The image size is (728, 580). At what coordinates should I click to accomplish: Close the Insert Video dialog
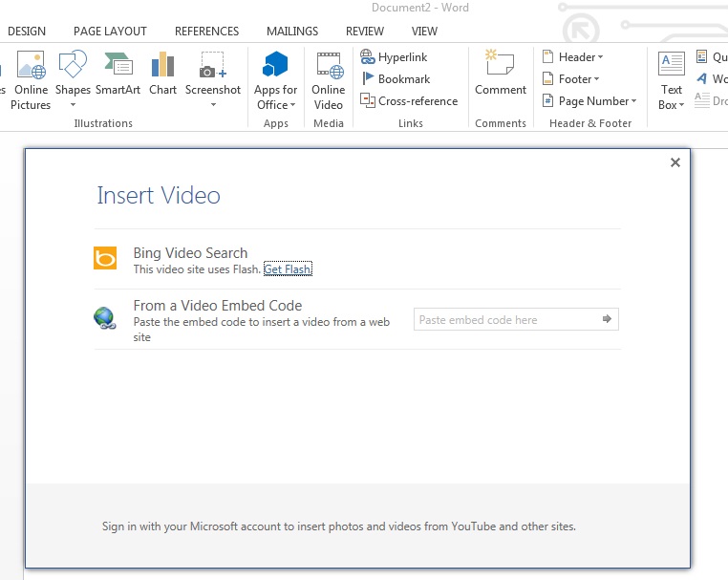point(675,162)
